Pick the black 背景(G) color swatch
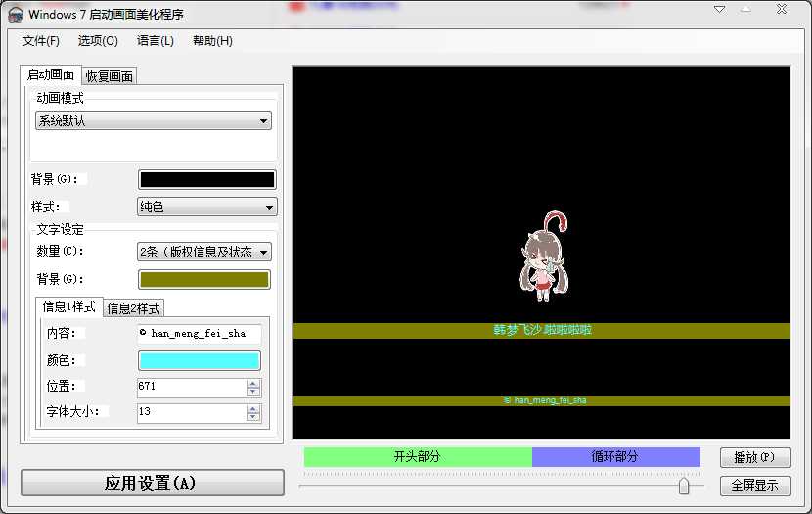The image size is (812, 514). coord(207,180)
